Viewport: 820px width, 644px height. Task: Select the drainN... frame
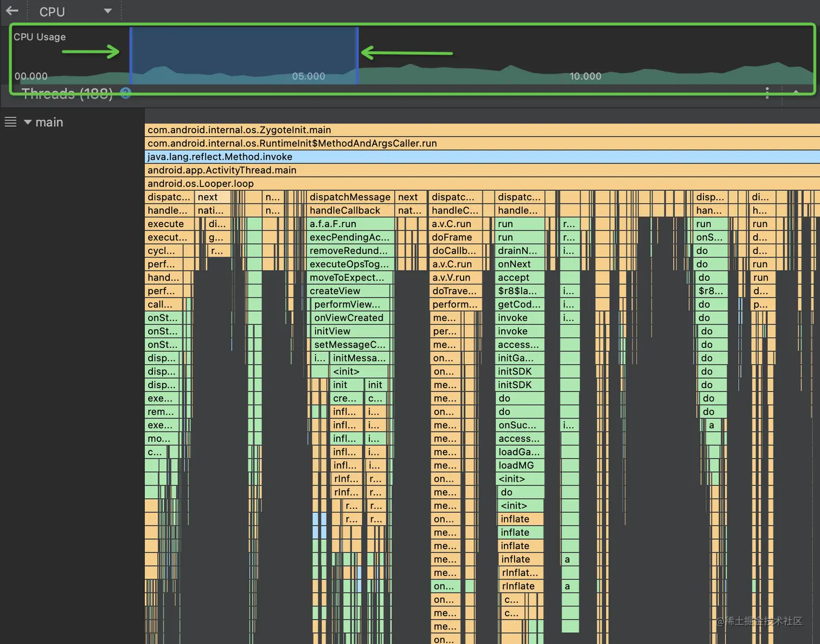[520, 250]
